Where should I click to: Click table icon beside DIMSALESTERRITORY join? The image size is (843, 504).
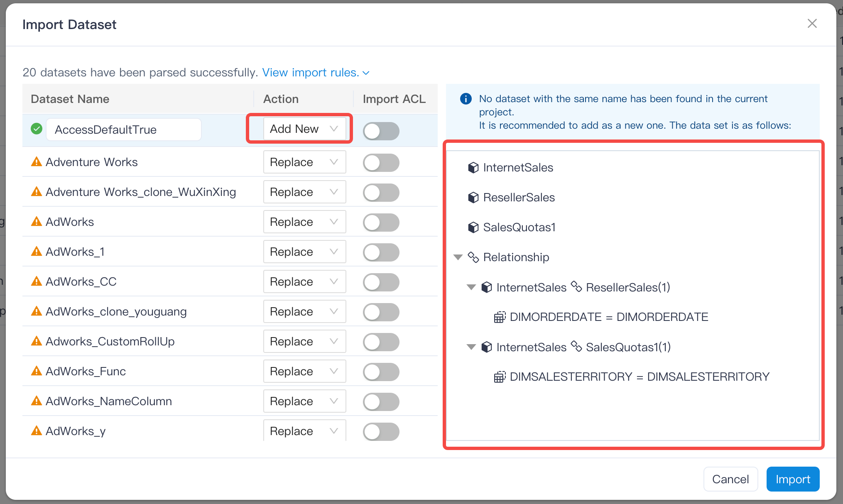tap(500, 377)
